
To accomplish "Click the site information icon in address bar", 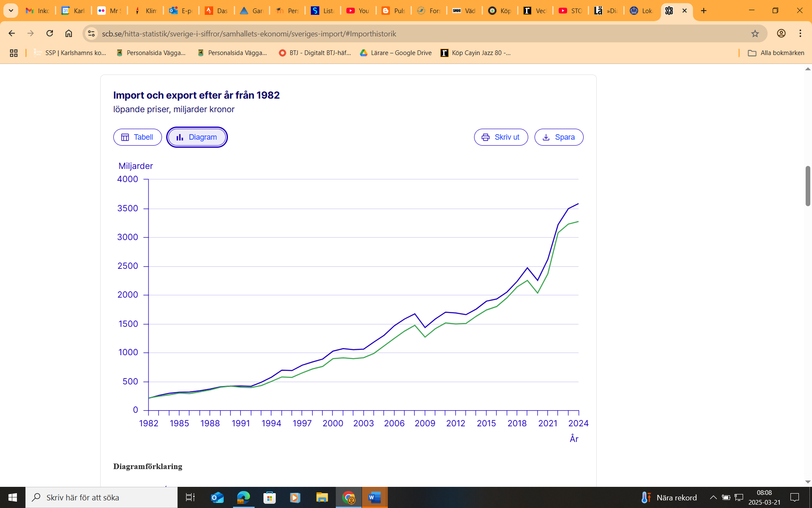I will [x=91, y=33].
